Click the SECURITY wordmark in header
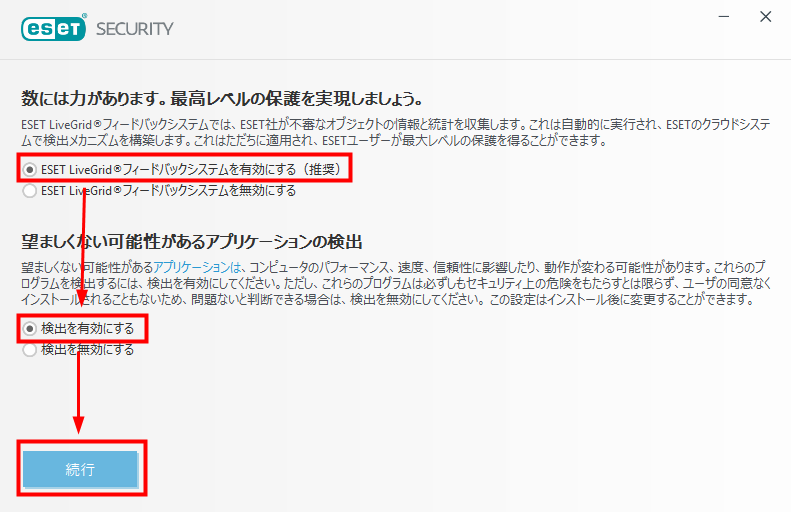This screenshot has height=512, width=791. coord(135,29)
